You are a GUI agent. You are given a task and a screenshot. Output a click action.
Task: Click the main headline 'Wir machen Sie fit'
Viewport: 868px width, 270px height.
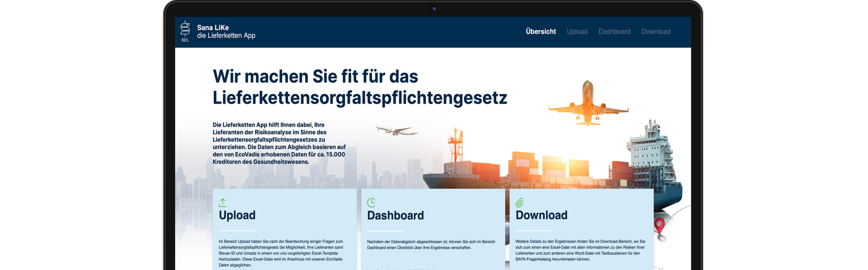point(315,76)
